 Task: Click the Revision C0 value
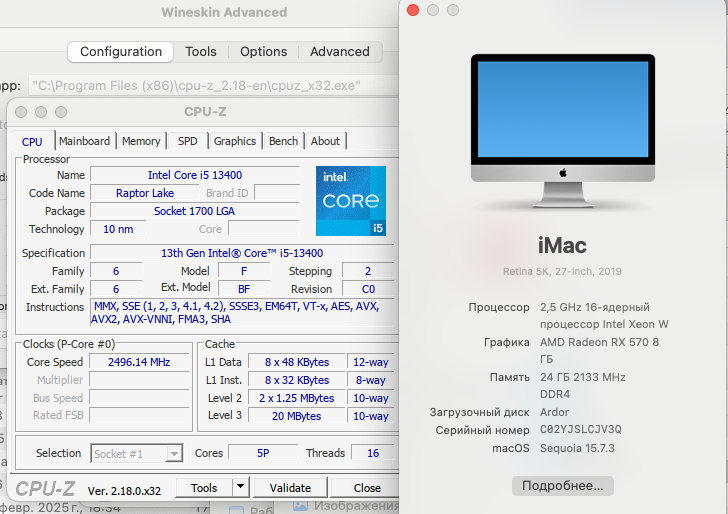[368, 289]
